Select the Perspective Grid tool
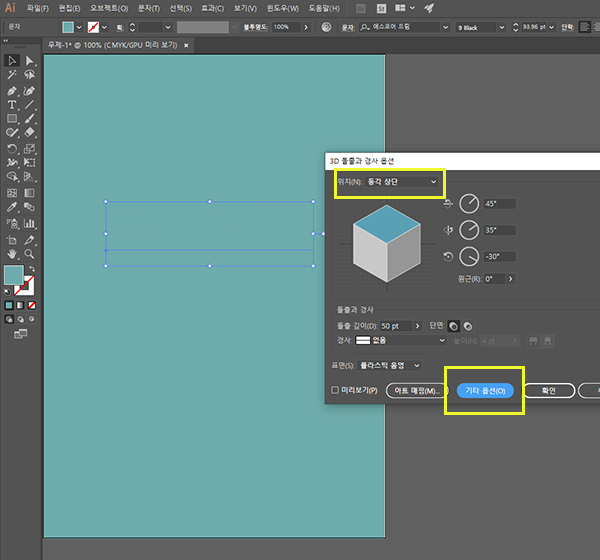 pyautogui.click(x=29, y=176)
